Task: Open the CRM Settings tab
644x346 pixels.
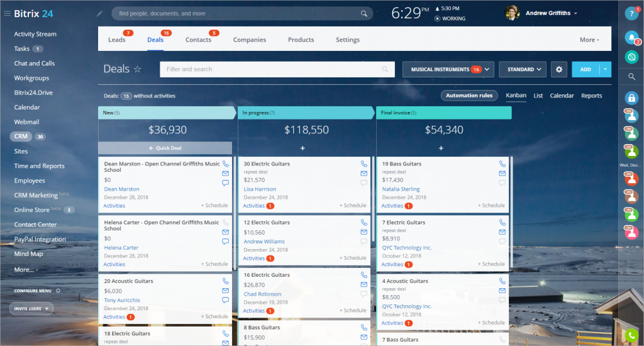Action: point(347,40)
